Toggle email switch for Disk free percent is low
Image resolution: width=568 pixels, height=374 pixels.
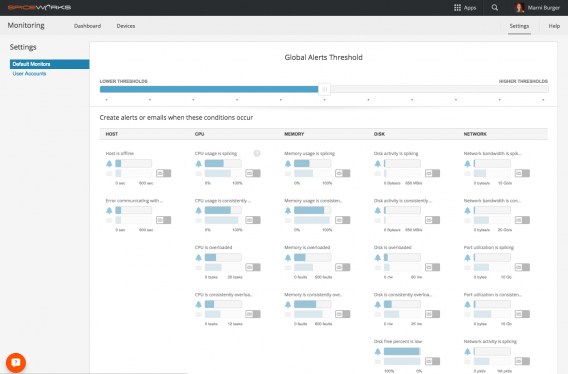[432, 361]
